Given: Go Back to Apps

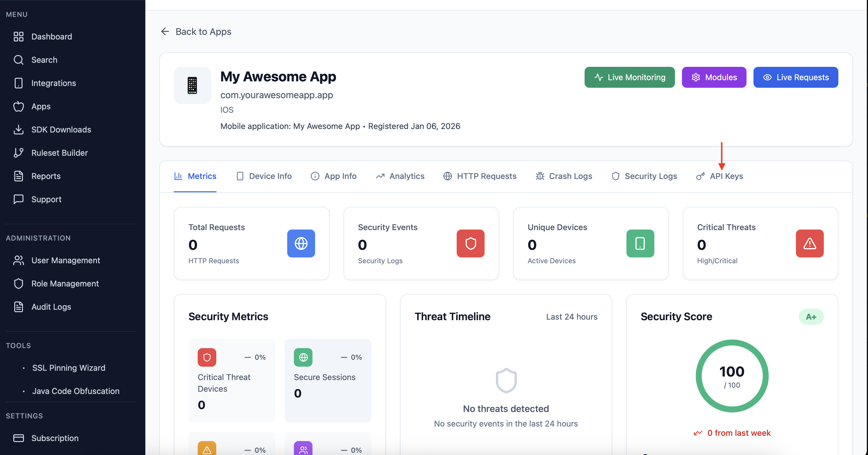Looking at the screenshot, I should tap(196, 32).
